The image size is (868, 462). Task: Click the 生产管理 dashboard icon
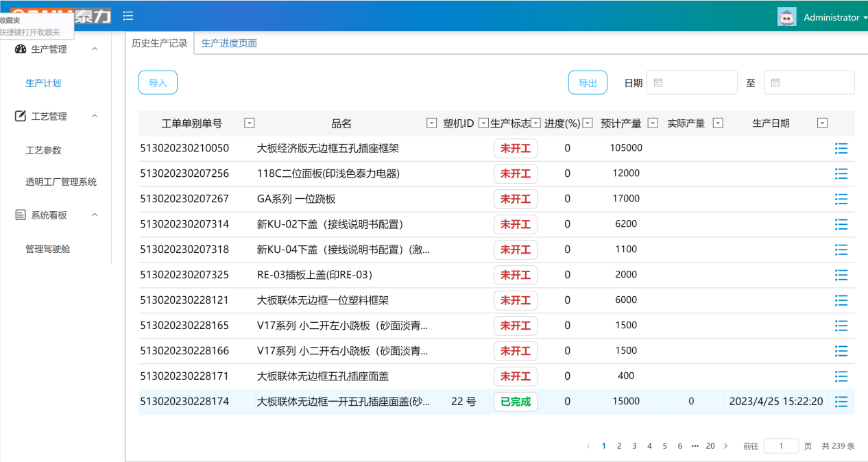coord(21,49)
